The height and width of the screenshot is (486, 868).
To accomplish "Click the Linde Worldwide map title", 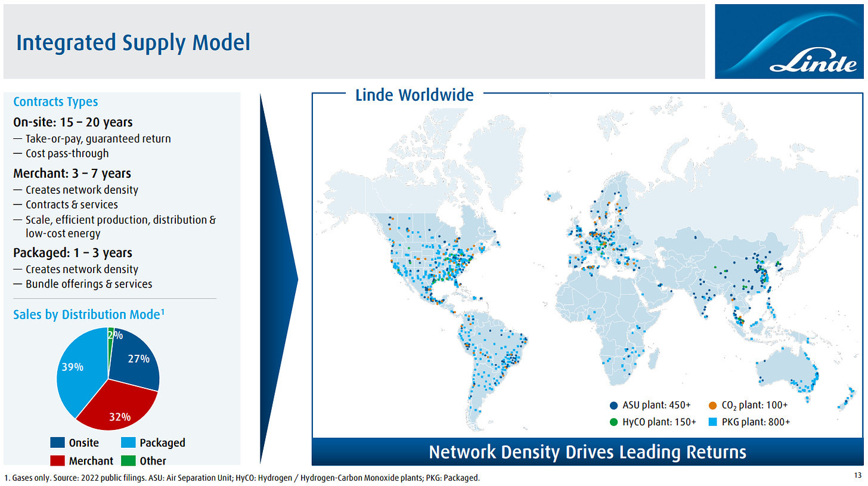I will tap(414, 95).
